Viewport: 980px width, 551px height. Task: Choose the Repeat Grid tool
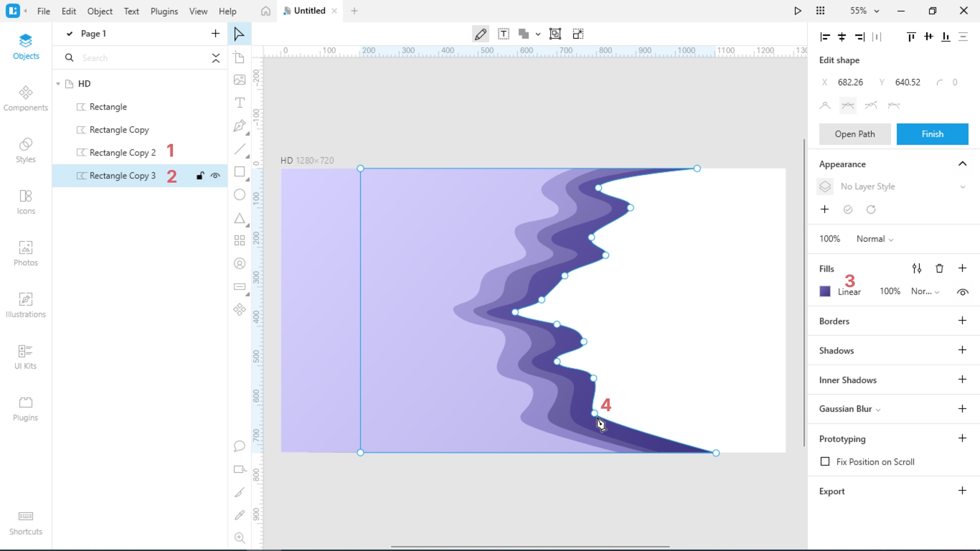tap(239, 240)
